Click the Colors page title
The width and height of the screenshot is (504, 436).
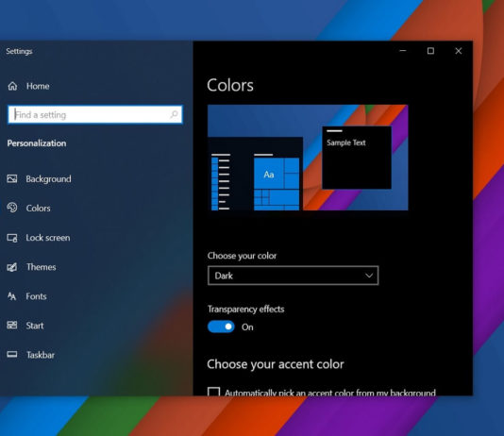point(230,86)
